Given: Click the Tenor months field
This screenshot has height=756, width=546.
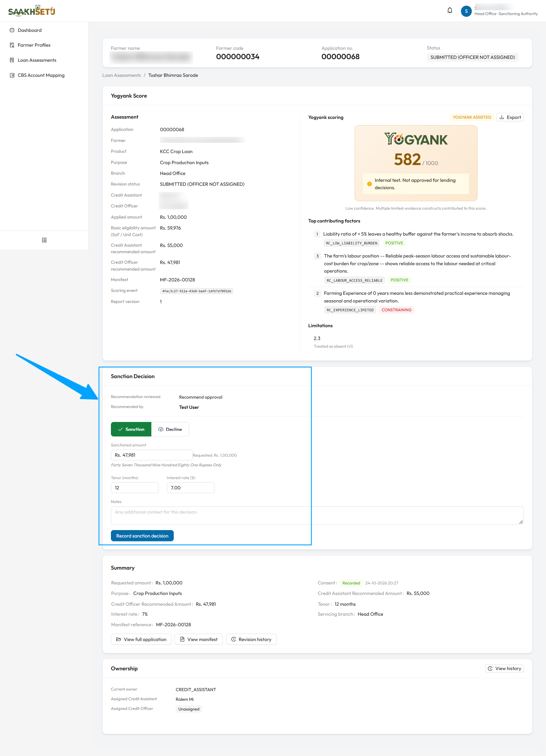Looking at the screenshot, I should (135, 488).
